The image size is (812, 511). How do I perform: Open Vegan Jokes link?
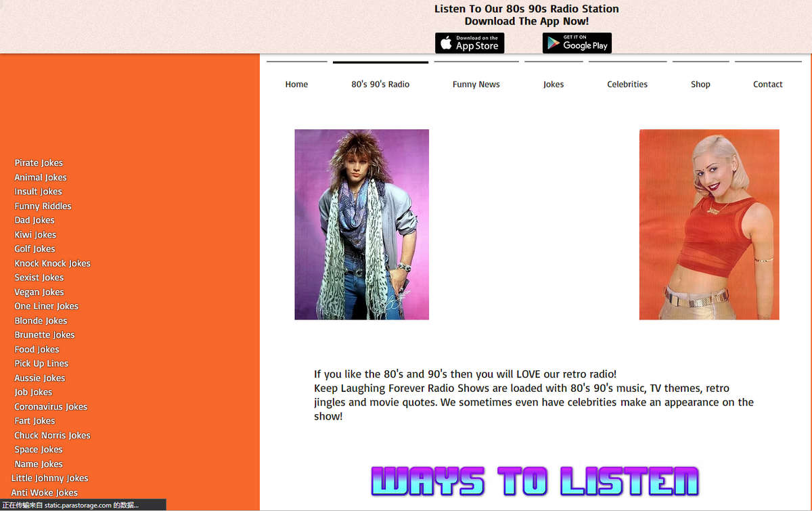tap(39, 292)
